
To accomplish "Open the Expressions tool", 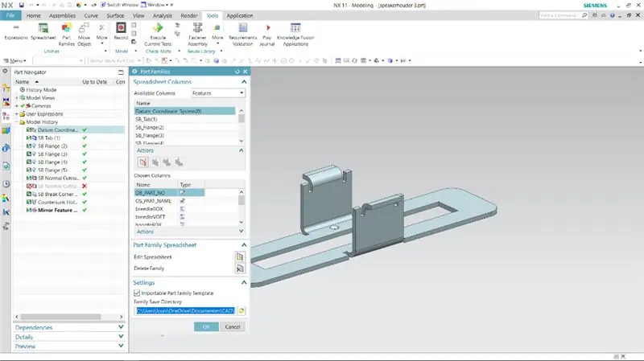I will pyautogui.click(x=16, y=31).
